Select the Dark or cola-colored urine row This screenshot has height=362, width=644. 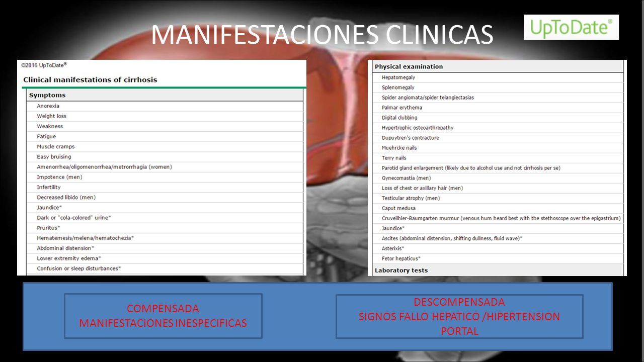point(165,218)
